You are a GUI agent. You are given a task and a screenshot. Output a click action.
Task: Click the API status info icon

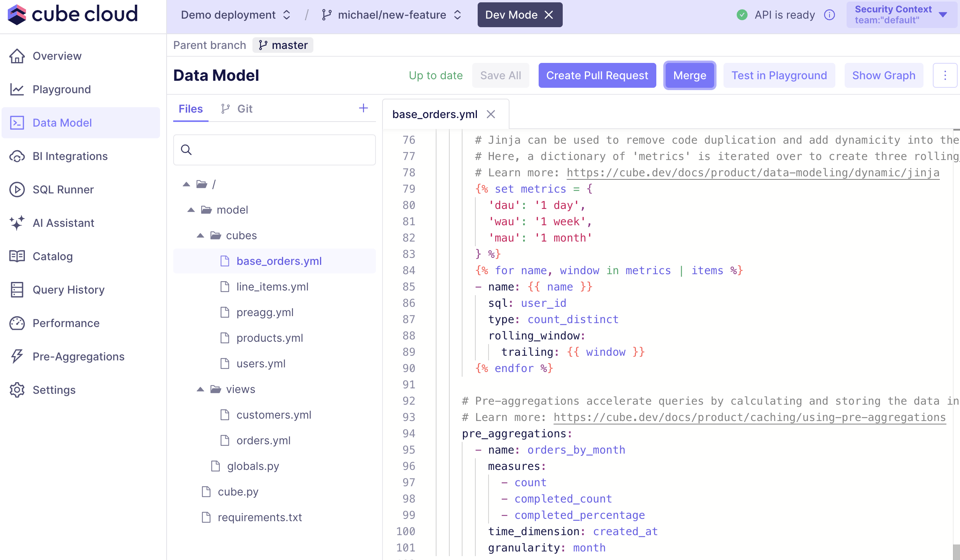[830, 15]
